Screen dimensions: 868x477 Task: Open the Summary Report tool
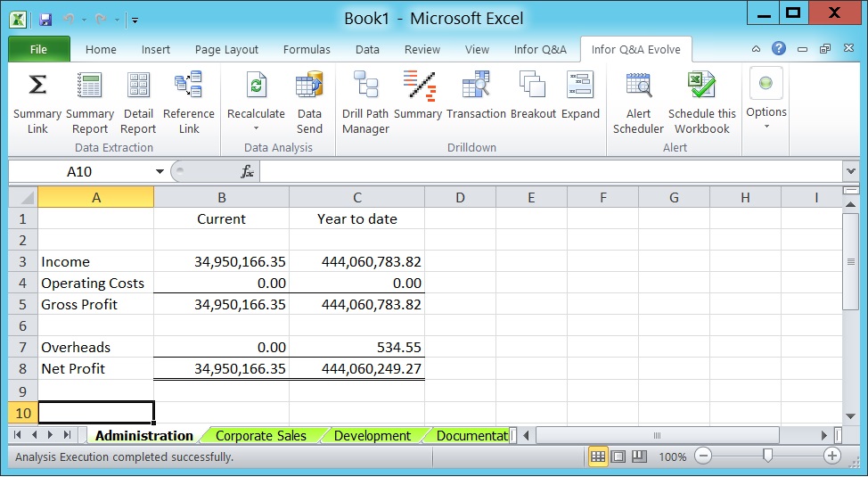pos(89,86)
